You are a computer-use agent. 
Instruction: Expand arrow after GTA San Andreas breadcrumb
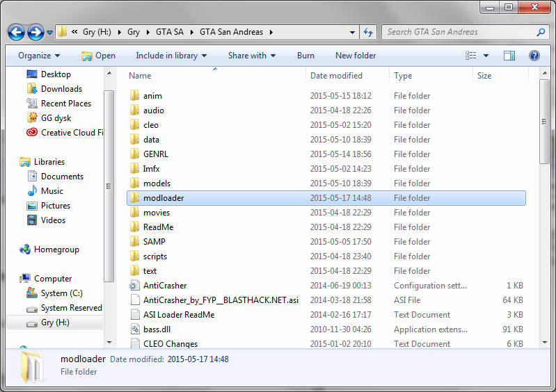click(x=271, y=32)
